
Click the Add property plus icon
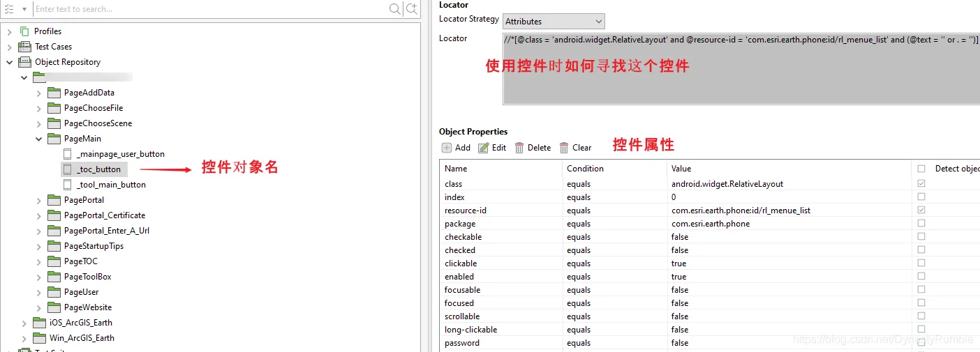[447, 148]
